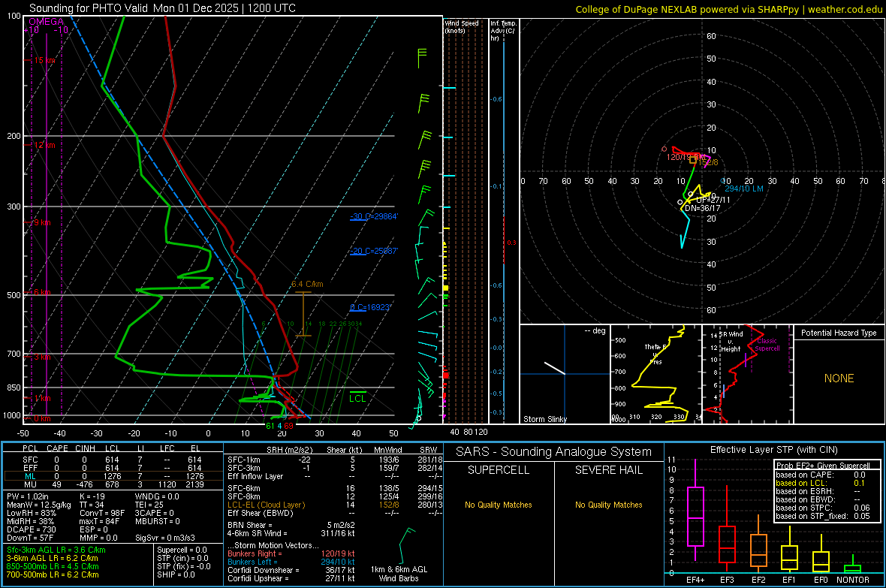This screenshot has width=886, height=588.
Task: Click the '0 C=16923' freezing level label
Action: point(371,308)
